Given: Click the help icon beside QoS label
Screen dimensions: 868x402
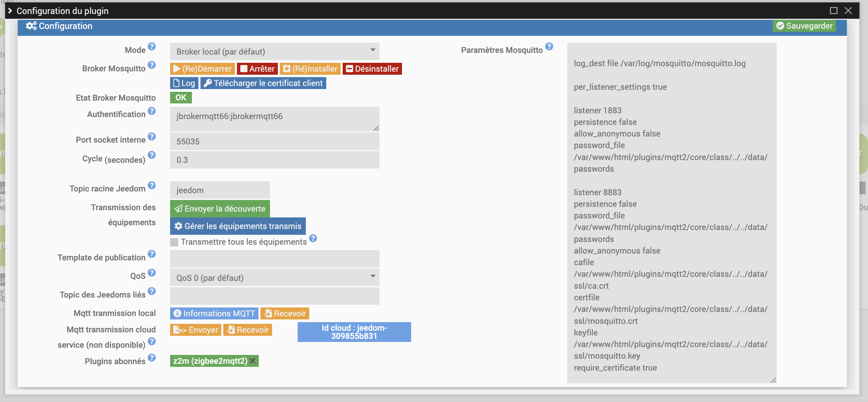Looking at the screenshot, I should point(152,273).
